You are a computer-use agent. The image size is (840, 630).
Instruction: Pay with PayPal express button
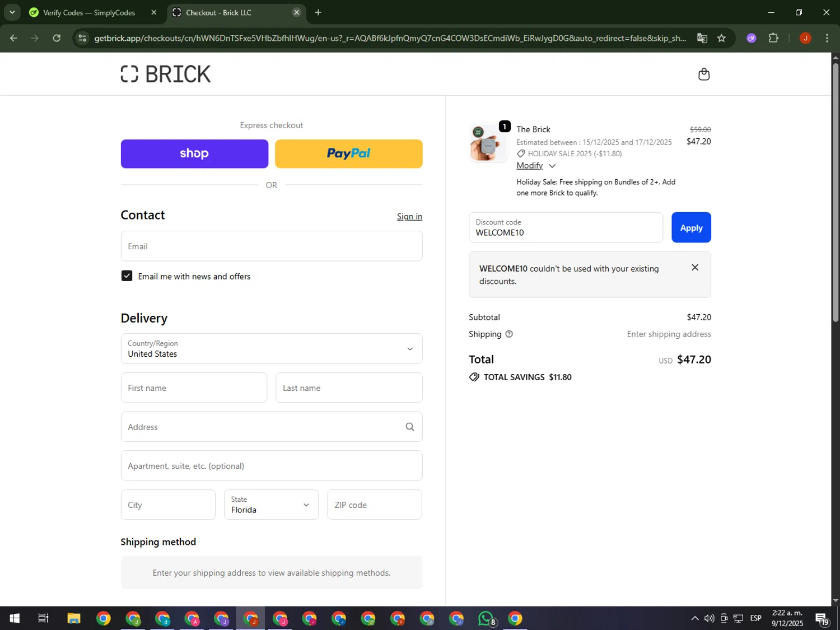coord(348,153)
